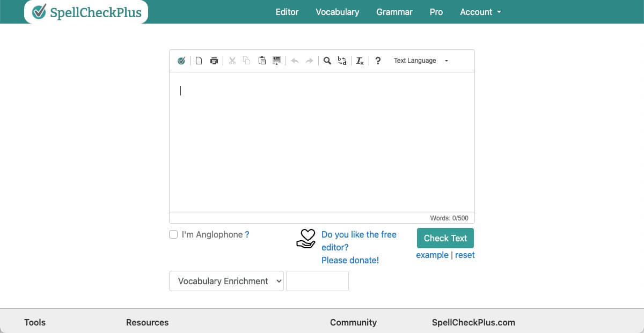Expand the Text Language dropdown
The image size is (644, 333).
coord(421,61)
